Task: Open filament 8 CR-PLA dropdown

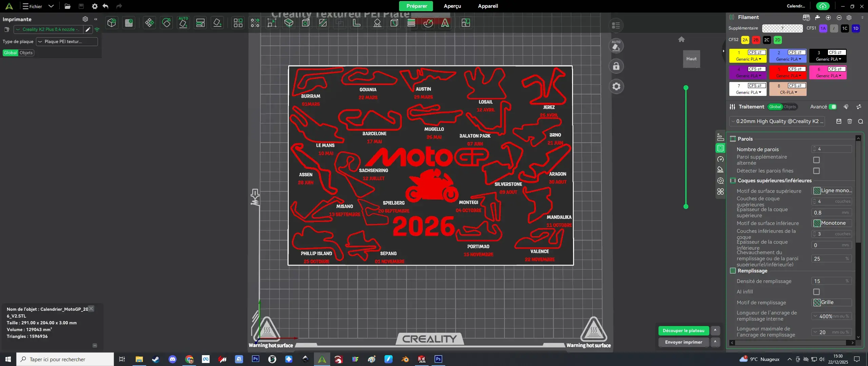Action: (788, 93)
